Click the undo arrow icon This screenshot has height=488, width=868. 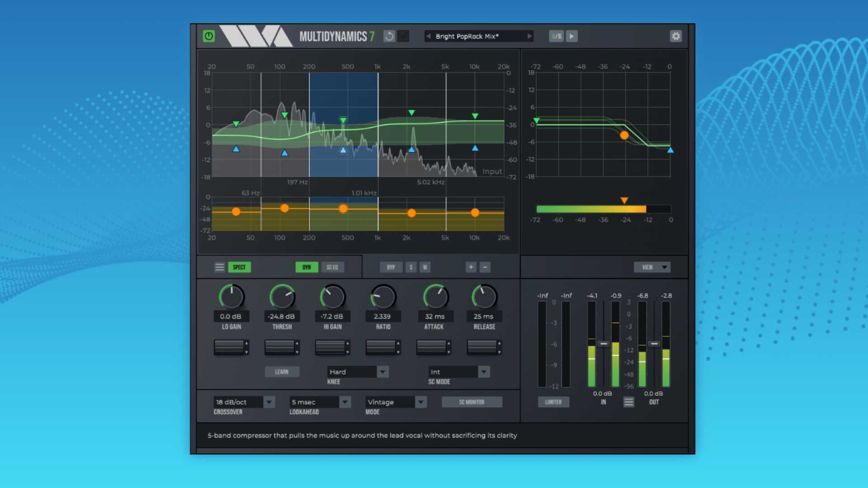click(x=389, y=36)
